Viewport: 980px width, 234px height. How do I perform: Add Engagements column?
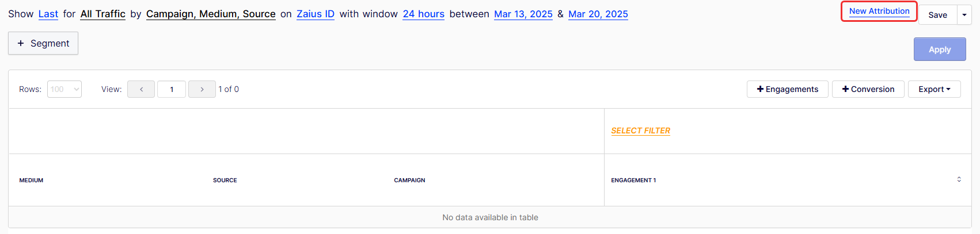(787, 89)
